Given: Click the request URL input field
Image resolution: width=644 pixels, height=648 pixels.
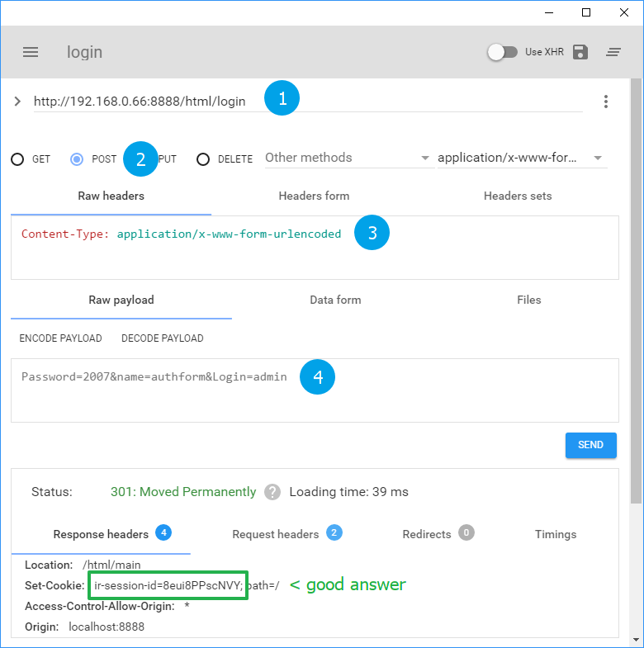Looking at the screenshot, I should (308, 102).
